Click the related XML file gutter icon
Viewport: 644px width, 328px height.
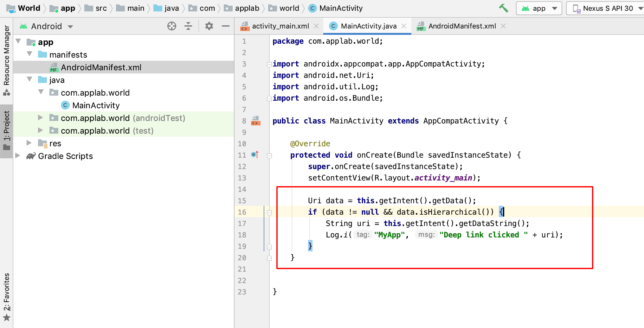coord(255,121)
